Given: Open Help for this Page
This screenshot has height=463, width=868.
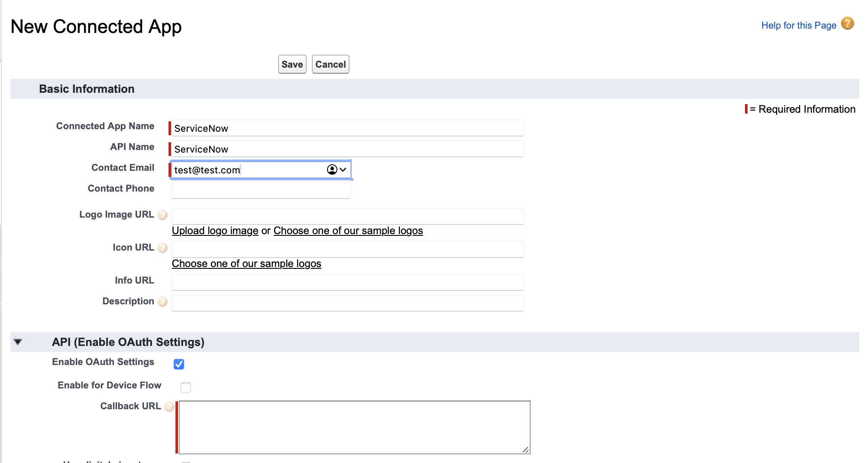Looking at the screenshot, I should (798, 25).
